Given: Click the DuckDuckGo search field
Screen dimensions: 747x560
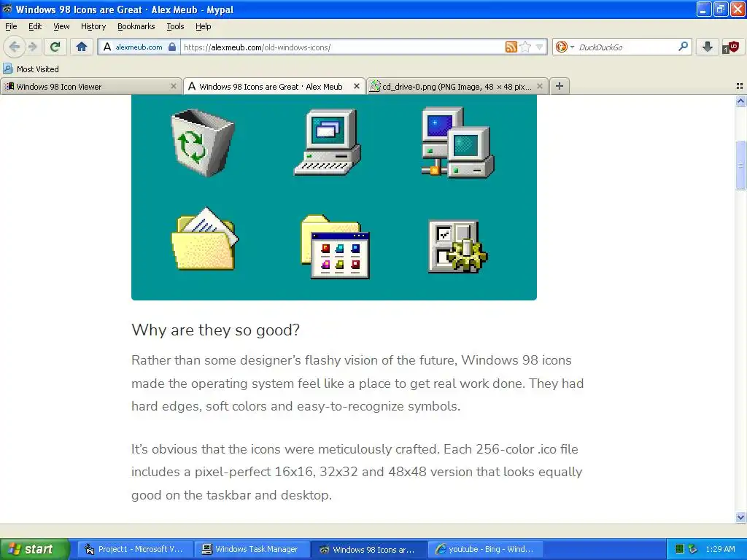Looking at the screenshot, I should coord(627,47).
